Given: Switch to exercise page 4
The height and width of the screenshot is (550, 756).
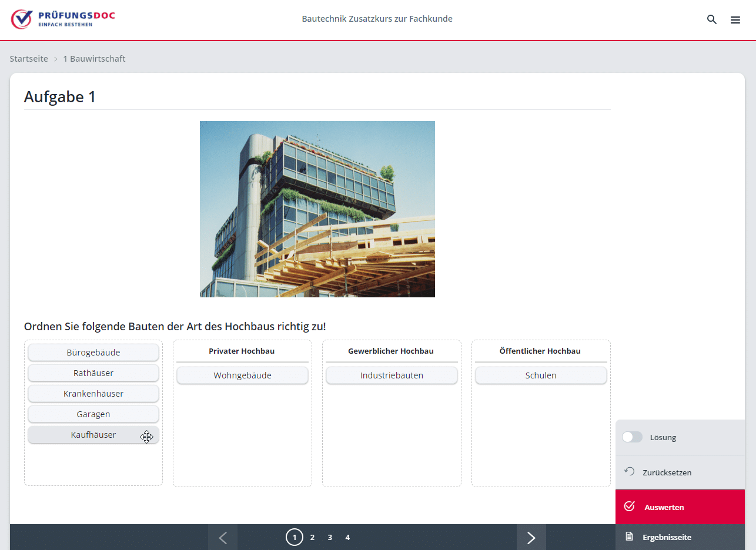Looking at the screenshot, I should 347,536.
